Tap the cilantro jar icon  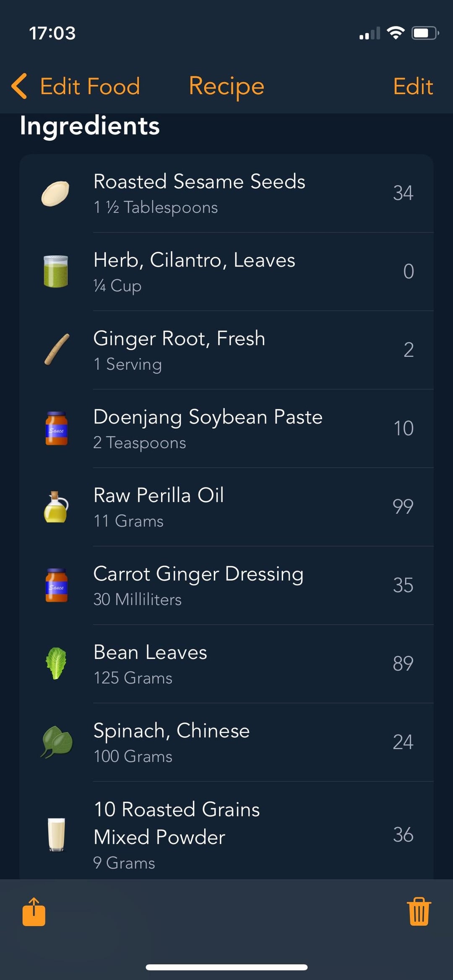coord(56,272)
